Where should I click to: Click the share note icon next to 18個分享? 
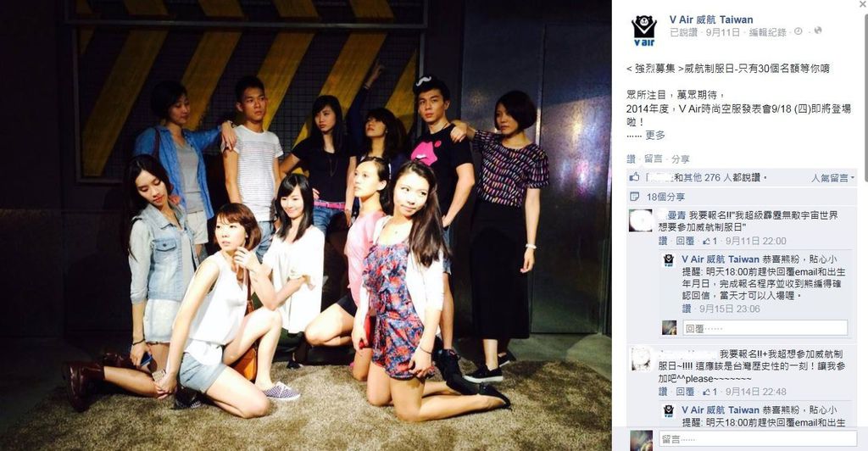coord(634,197)
